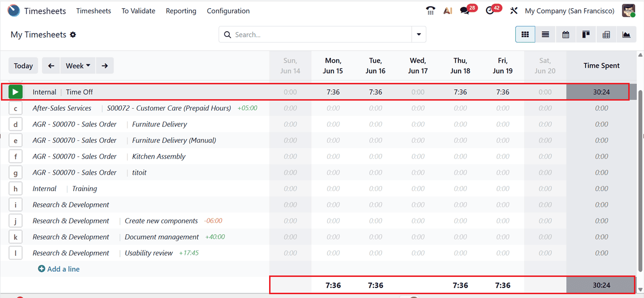Go to next week arrow
The image size is (644, 298).
tap(105, 66)
